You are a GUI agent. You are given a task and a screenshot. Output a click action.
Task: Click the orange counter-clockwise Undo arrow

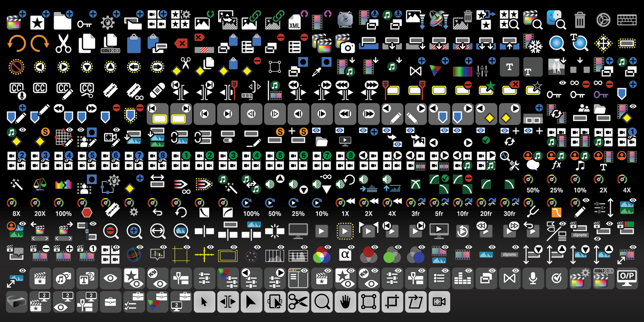[16, 44]
